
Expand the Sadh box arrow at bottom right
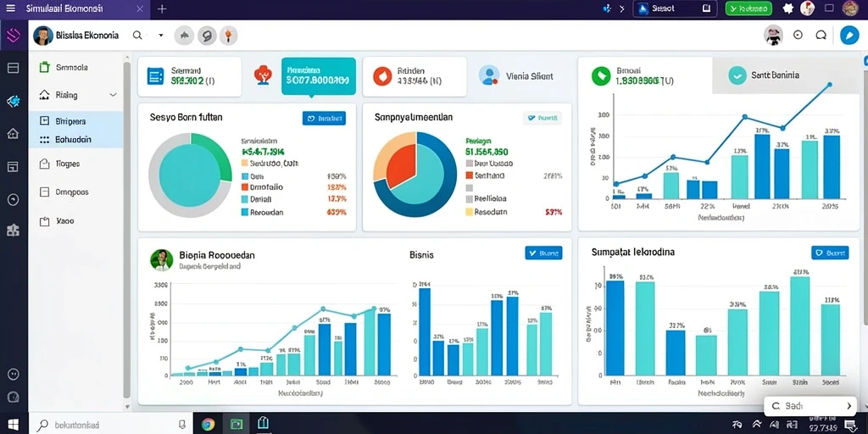coord(849,406)
